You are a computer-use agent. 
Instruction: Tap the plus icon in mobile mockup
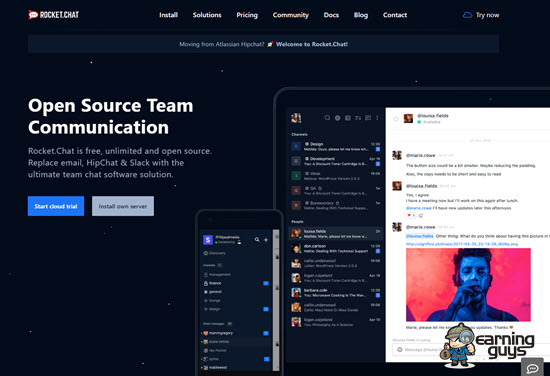(266, 240)
